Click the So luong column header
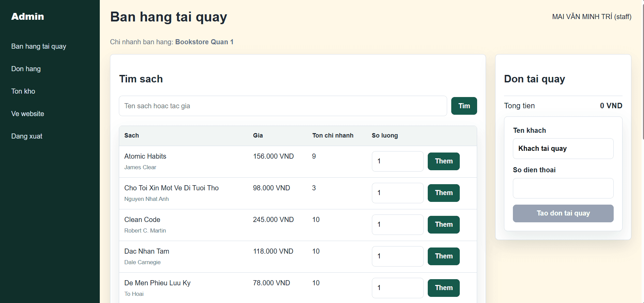 [384, 135]
